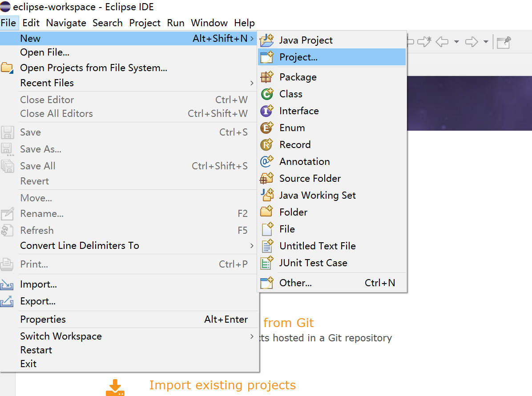Click the purple Interface icon

pos(267,111)
